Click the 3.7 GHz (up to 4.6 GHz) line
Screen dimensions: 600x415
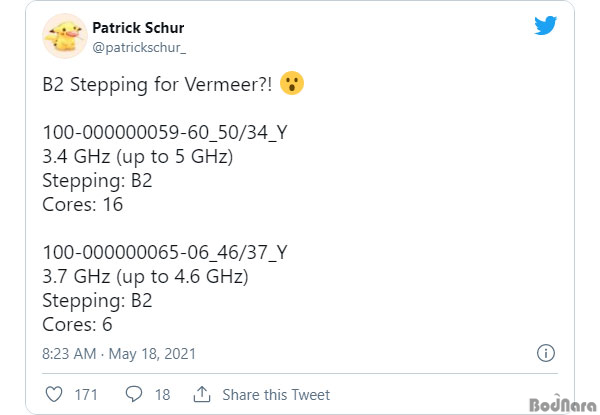point(145,277)
